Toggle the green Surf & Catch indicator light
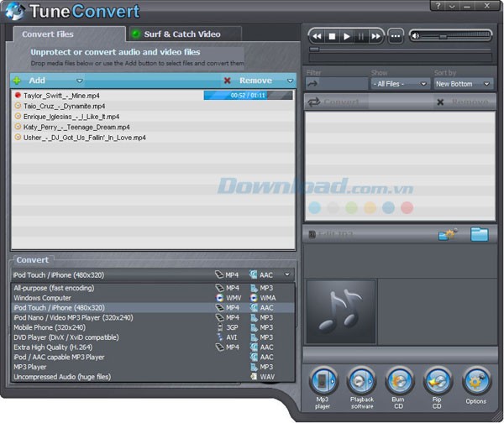The height and width of the screenshot is (423, 504). point(136,34)
